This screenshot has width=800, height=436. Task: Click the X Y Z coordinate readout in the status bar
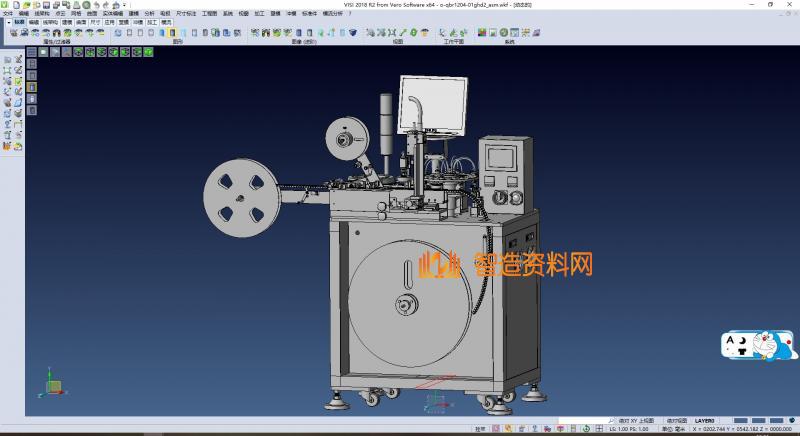point(742,429)
